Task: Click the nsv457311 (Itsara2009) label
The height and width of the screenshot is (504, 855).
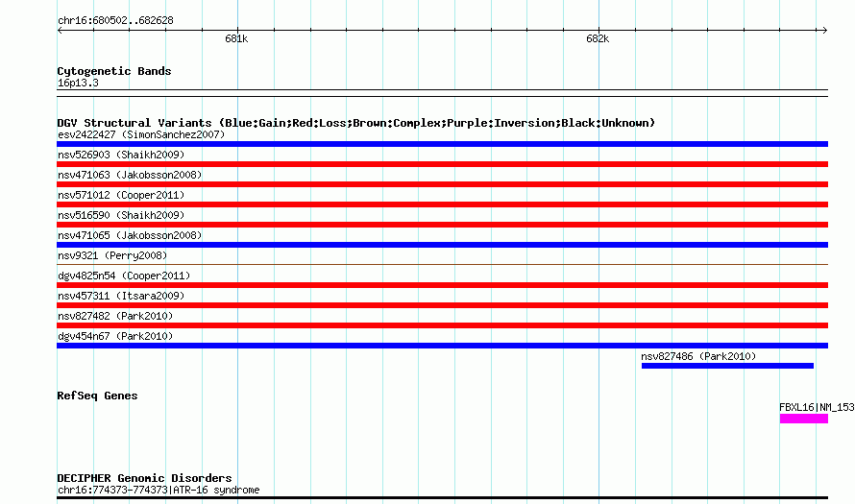Action: (x=121, y=296)
